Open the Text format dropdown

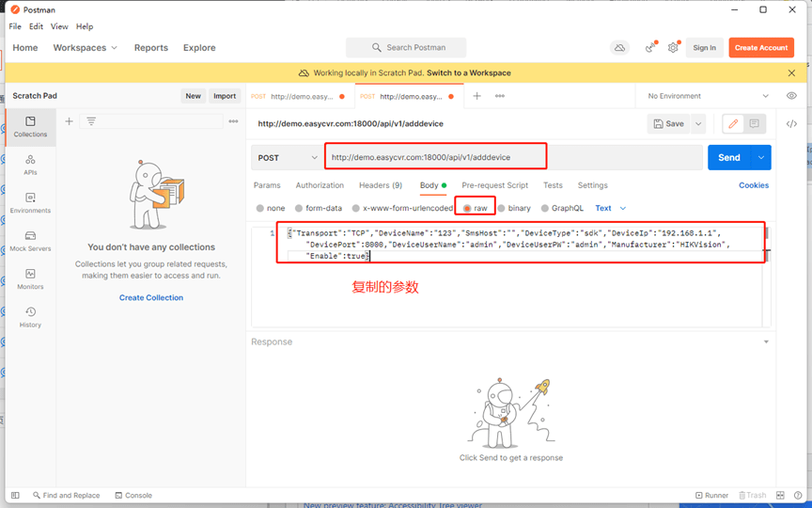tap(611, 209)
